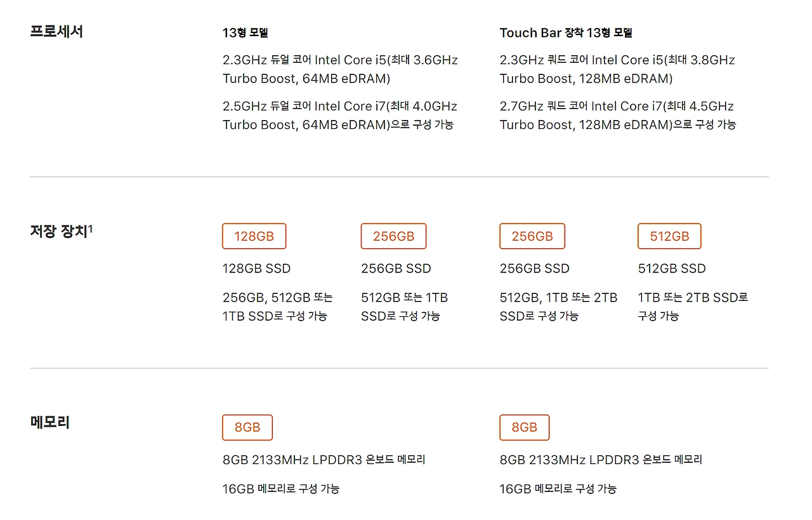Click the 512GB storage badge
Viewport: 812px width, 520px height.
669,236
